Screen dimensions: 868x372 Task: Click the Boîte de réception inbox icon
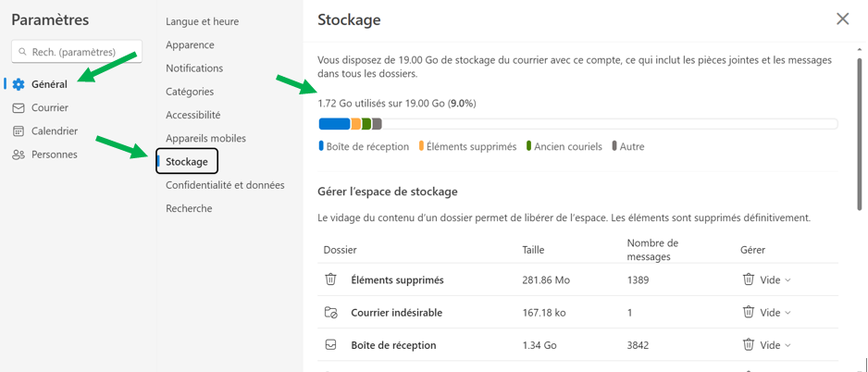pyautogui.click(x=330, y=345)
